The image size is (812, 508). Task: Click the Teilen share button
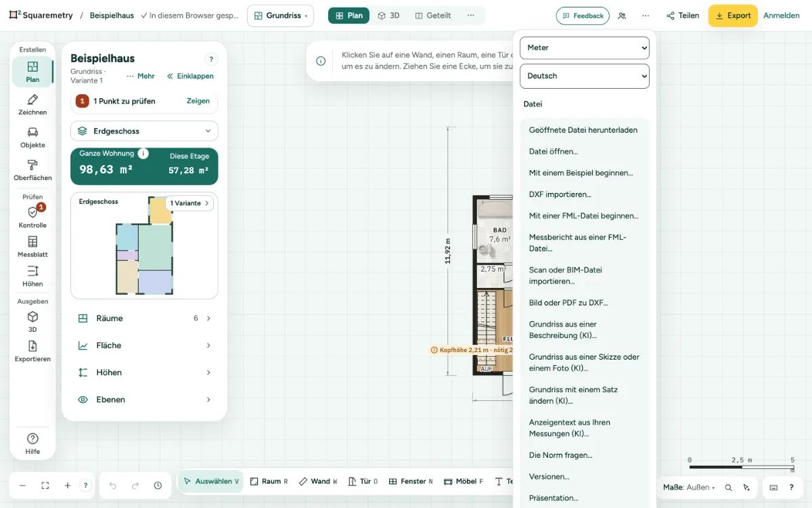682,16
